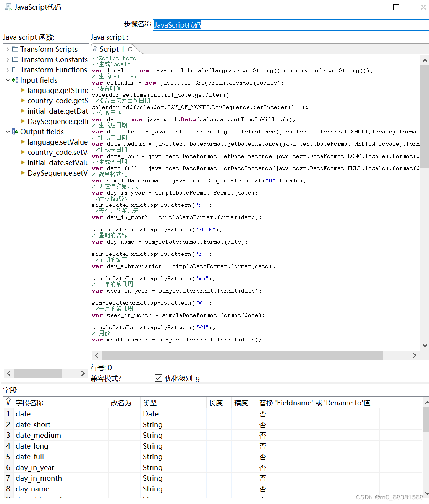429x504 pixels.
Task: Select the date_medium field name cell
Action: (x=61, y=435)
